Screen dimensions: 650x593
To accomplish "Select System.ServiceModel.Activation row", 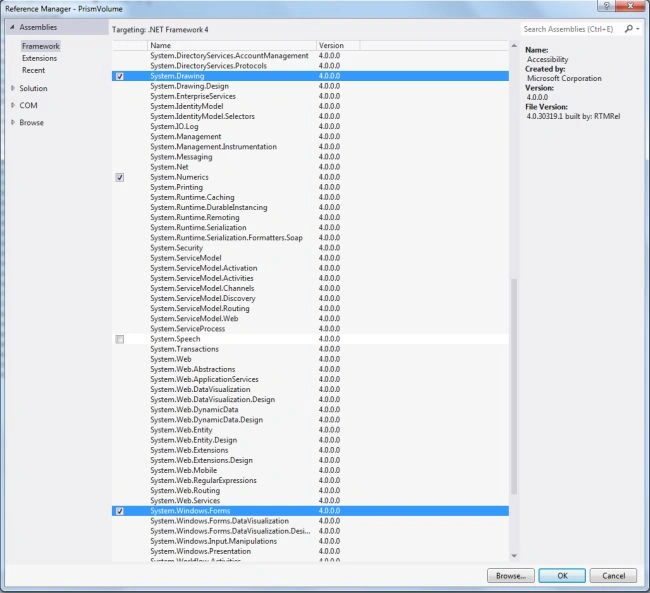I will [x=310, y=268].
